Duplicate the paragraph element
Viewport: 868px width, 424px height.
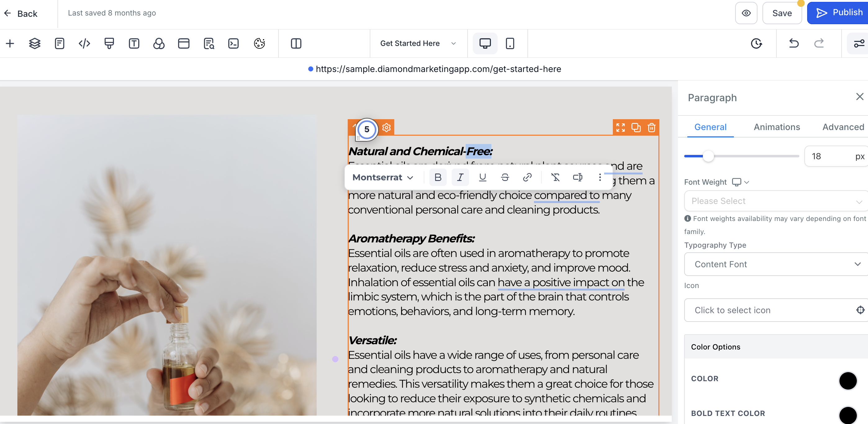(x=636, y=128)
